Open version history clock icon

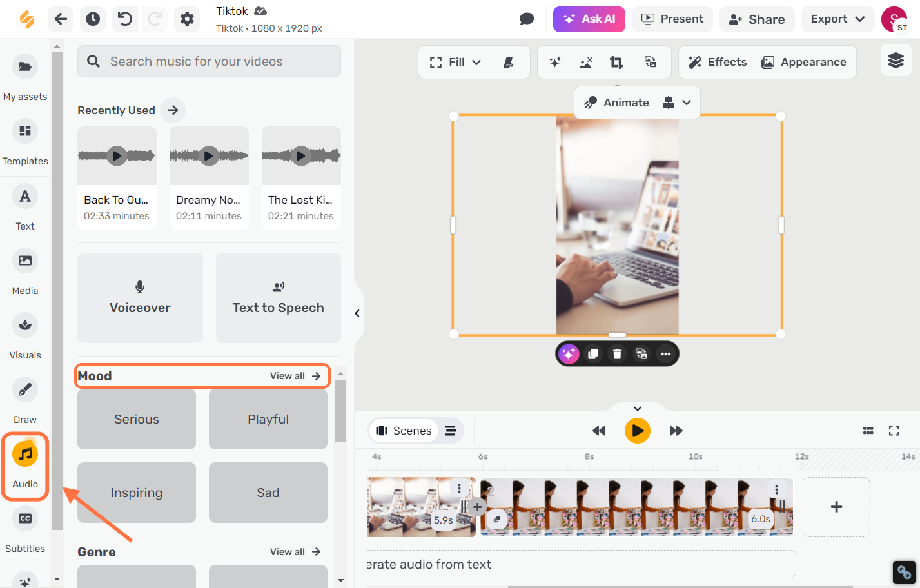pyautogui.click(x=93, y=19)
